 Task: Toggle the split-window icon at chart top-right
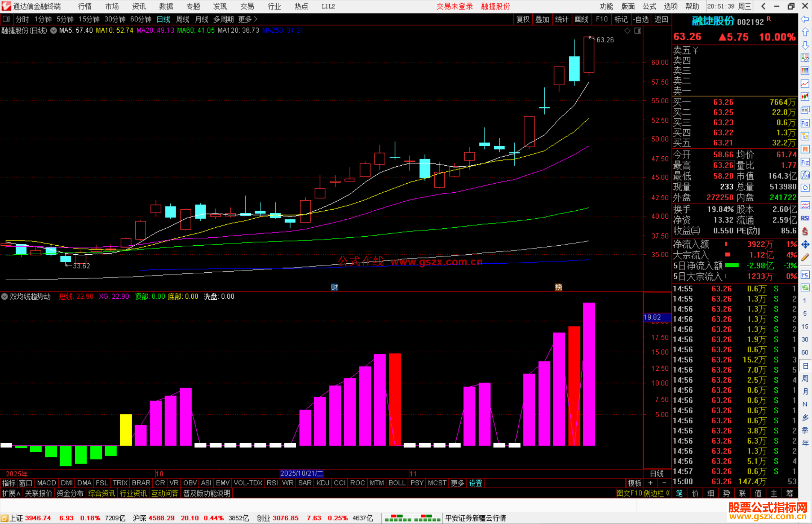638,31
